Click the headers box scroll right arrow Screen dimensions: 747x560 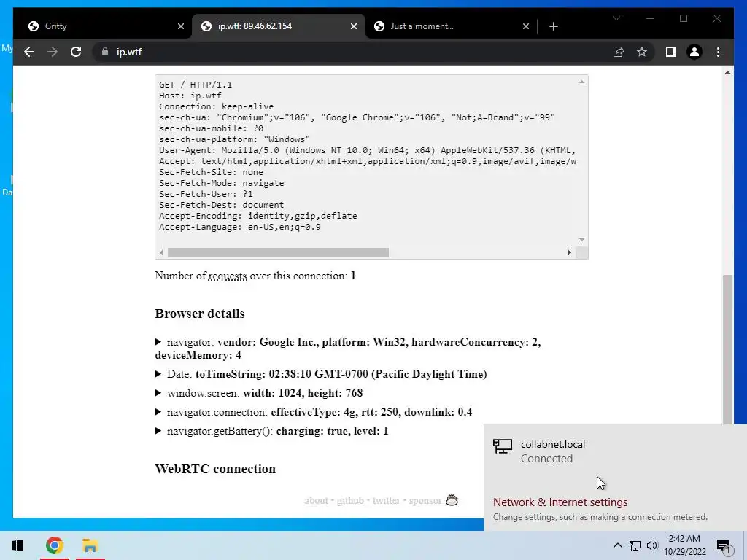(x=569, y=252)
